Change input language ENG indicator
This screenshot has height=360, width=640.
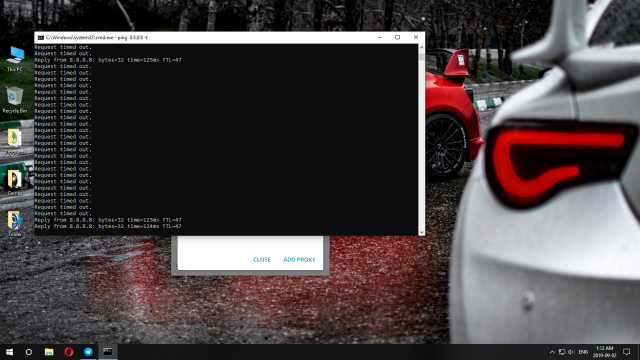(x=583, y=352)
